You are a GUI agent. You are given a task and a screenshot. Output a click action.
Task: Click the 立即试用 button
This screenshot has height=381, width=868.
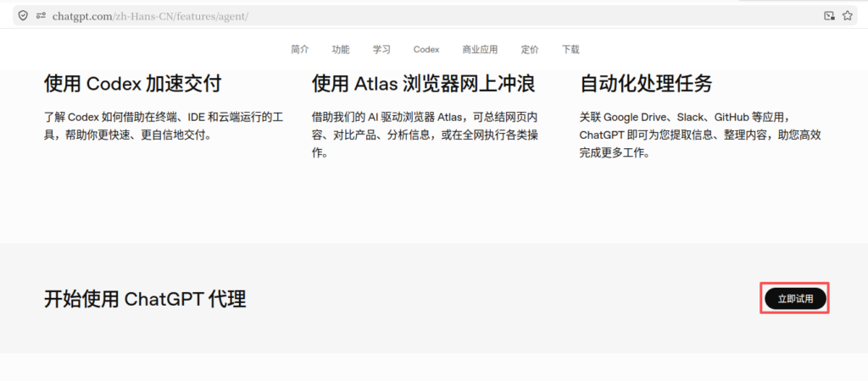pyautogui.click(x=795, y=299)
